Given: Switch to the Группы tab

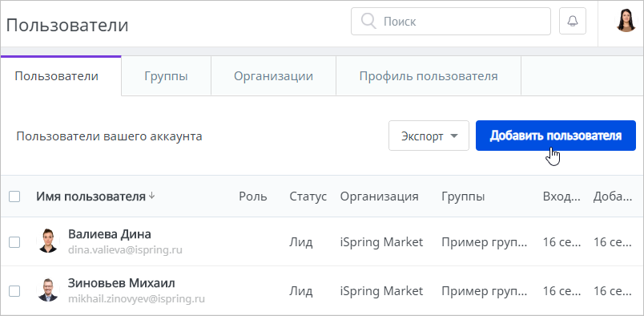Looking at the screenshot, I should (167, 76).
